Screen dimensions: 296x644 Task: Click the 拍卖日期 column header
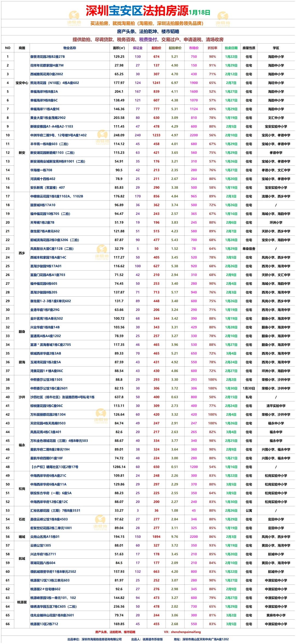pyautogui.click(x=231, y=48)
